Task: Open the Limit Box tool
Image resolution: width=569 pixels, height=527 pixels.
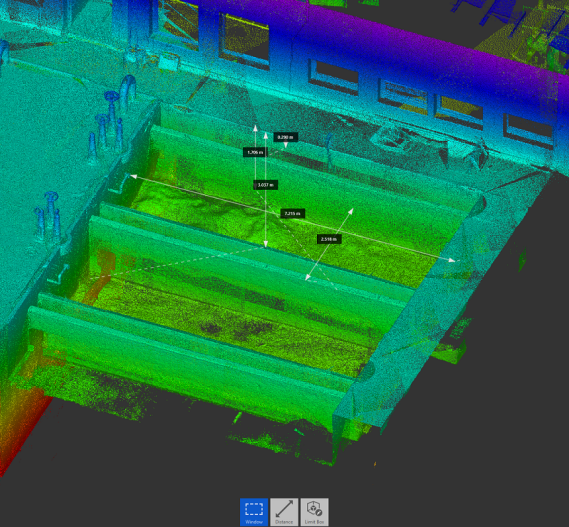Action: click(x=314, y=512)
